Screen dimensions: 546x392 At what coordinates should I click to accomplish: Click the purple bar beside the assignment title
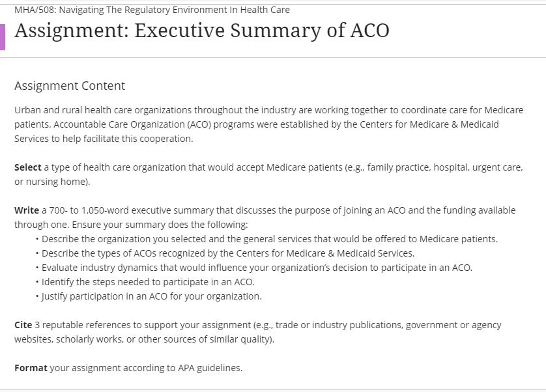click(3, 37)
